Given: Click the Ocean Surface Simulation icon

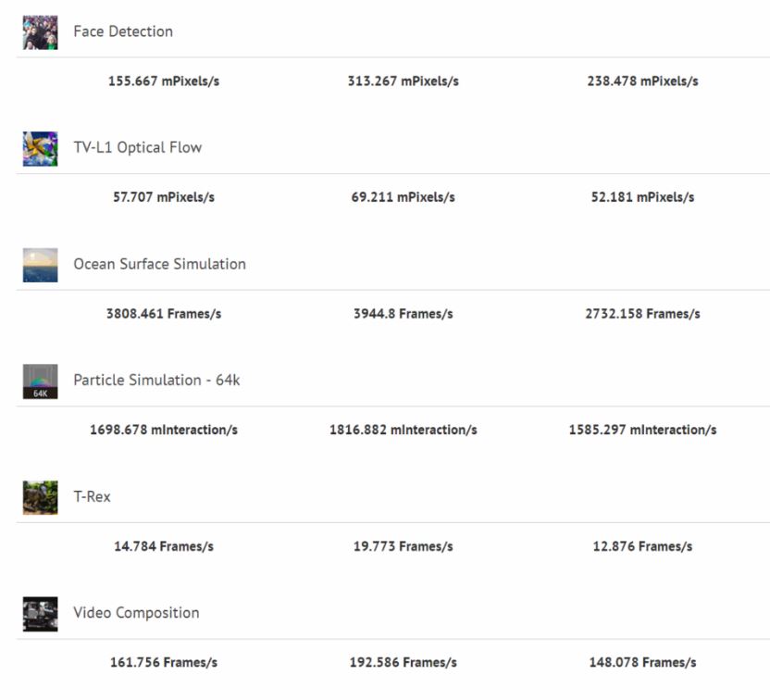Looking at the screenshot, I should pos(40,265).
